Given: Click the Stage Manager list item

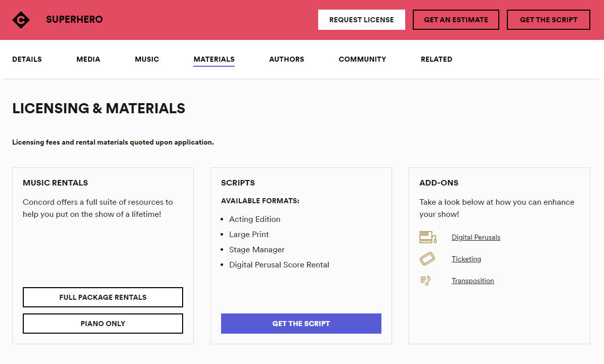Looking at the screenshot, I should click(256, 250).
